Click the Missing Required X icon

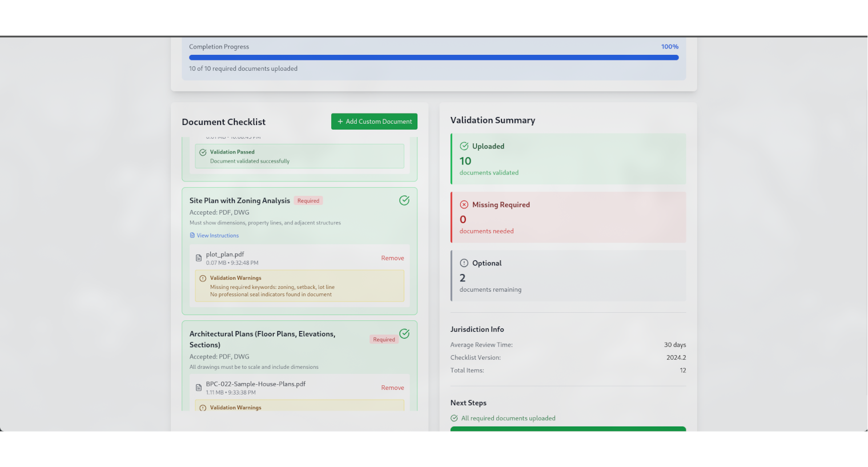coord(464,205)
